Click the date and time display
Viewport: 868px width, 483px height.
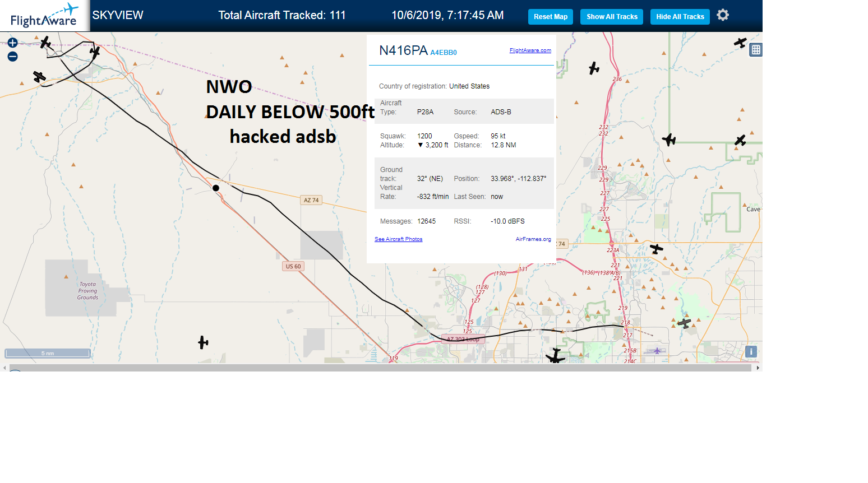coord(447,15)
